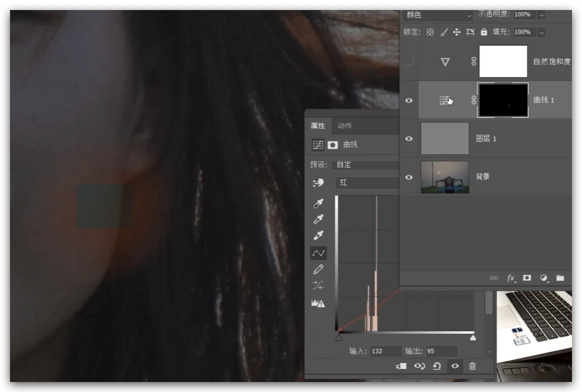Click the white point slider triangle
582x392 pixels.
tap(473, 338)
